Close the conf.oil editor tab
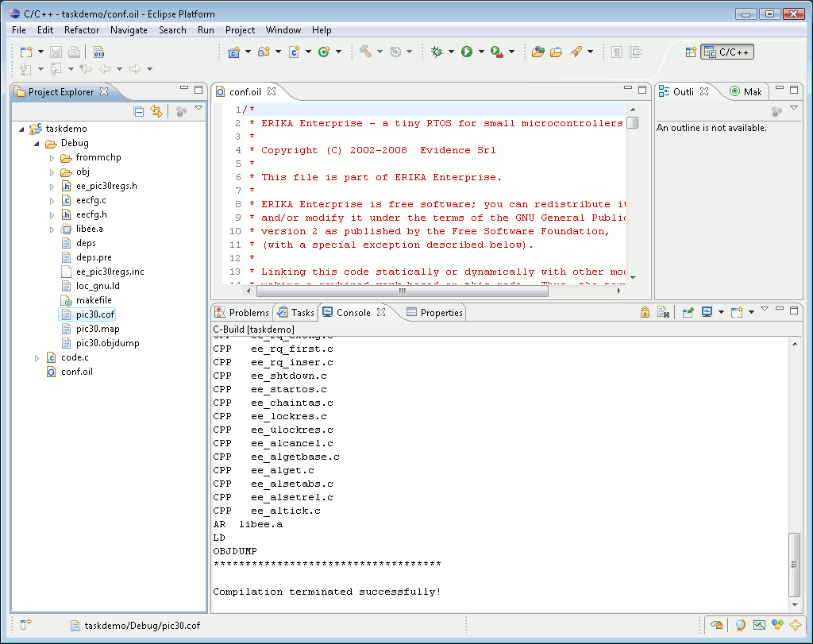 (272, 91)
